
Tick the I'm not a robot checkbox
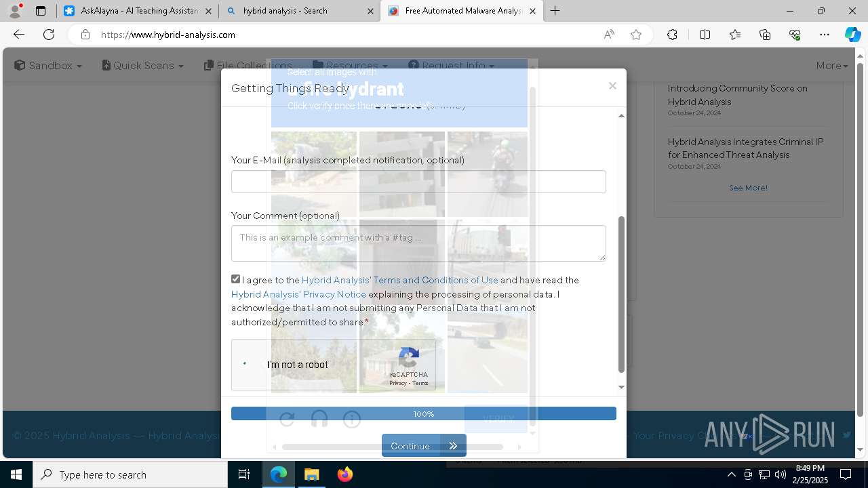[x=245, y=365]
